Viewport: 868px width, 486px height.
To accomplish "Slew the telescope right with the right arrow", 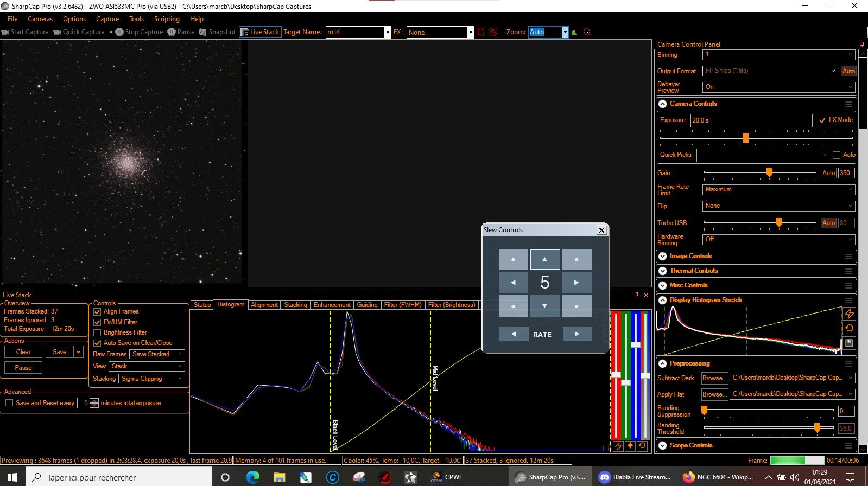I will pos(576,282).
